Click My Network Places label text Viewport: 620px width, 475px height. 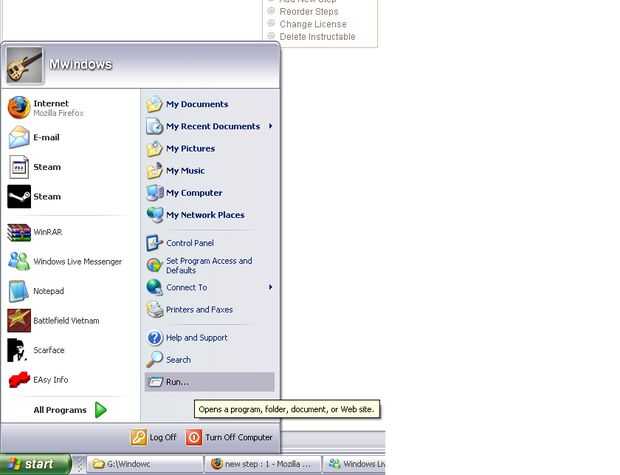[205, 215]
